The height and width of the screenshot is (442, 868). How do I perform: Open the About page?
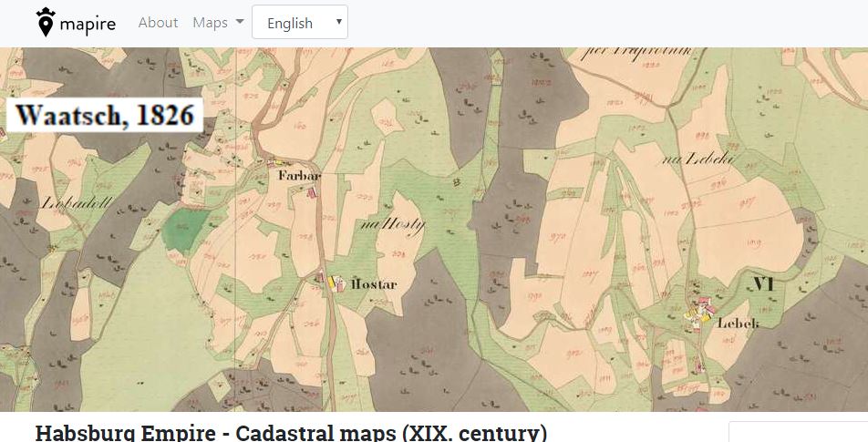pyautogui.click(x=158, y=23)
